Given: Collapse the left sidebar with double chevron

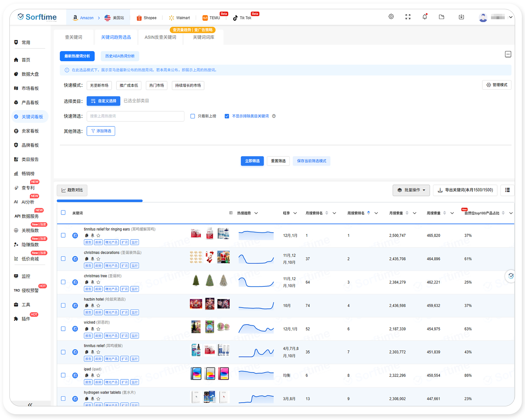Looking at the screenshot, I should pos(30,405).
